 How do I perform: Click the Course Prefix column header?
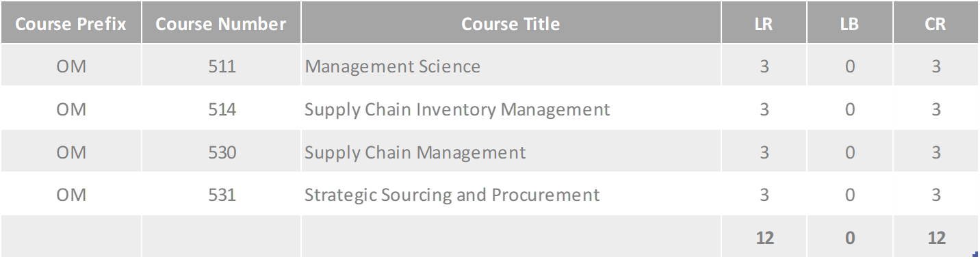[71, 24]
